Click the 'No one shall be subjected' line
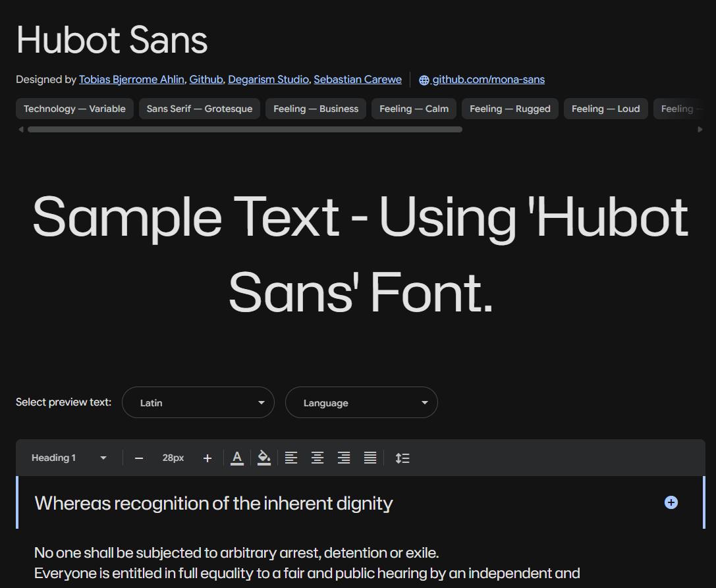This screenshot has width=716, height=588. (x=236, y=553)
